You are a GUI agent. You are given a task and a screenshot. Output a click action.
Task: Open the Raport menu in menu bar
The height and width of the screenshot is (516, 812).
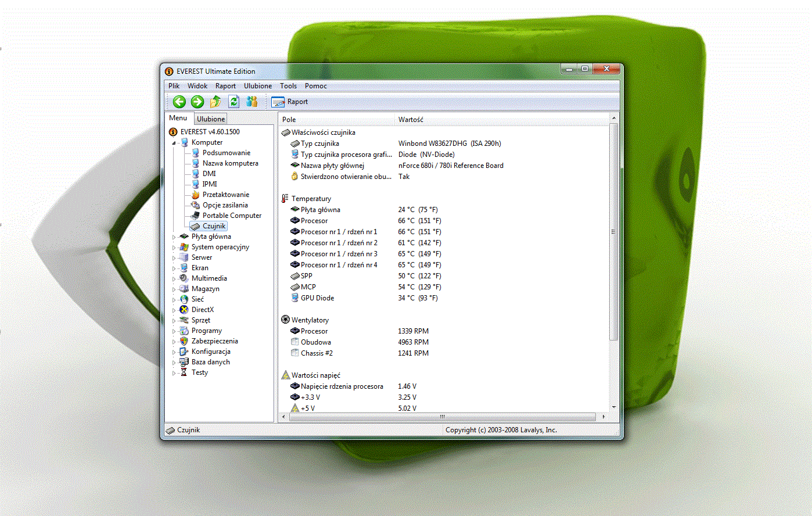pos(225,86)
